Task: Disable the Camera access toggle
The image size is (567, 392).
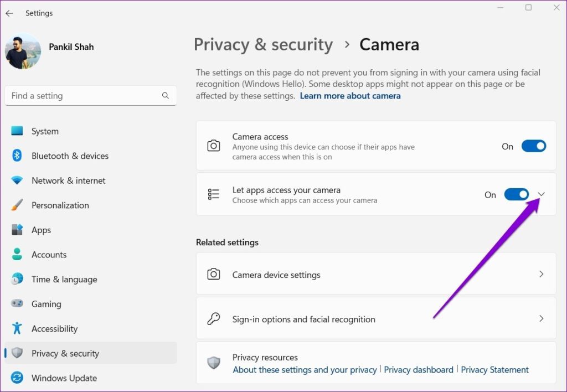Action: [x=533, y=146]
